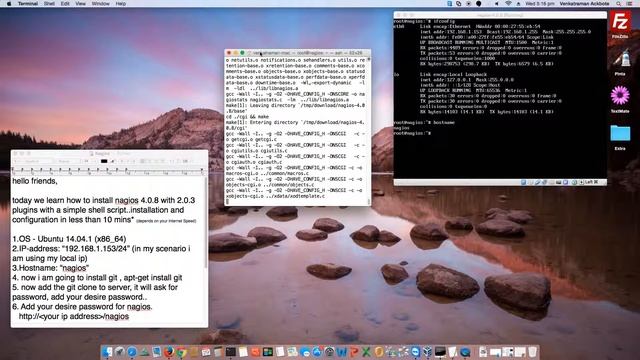640x360 pixels.
Task: Open Edit menu in menu bar
Action: pyautogui.click(x=65, y=3)
